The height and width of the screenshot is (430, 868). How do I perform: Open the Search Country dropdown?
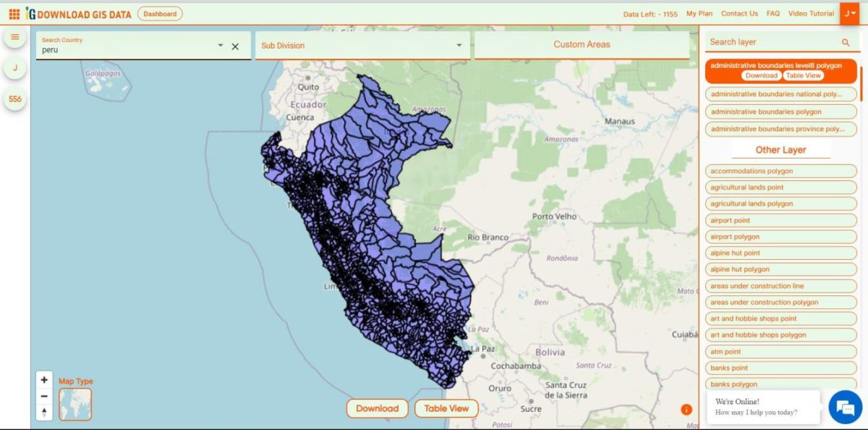(x=221, y=45)
